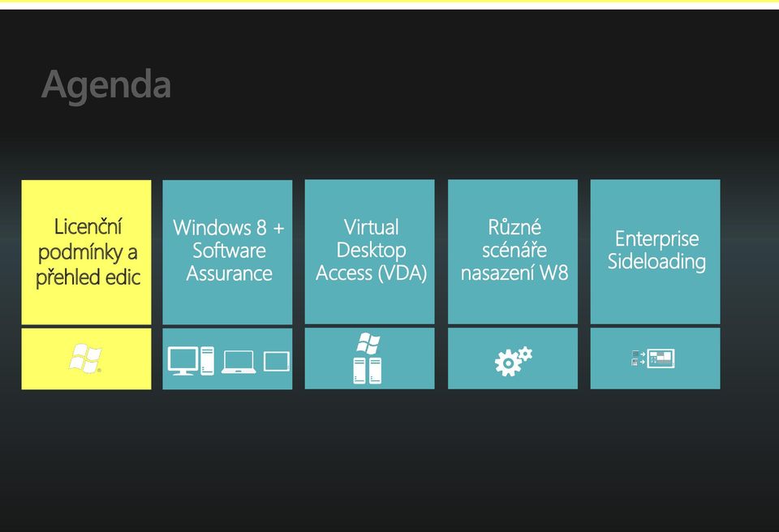779x532 pixels.
Task: Open the Enterprise Sideloading tile
Action: [x=656, y=252]
